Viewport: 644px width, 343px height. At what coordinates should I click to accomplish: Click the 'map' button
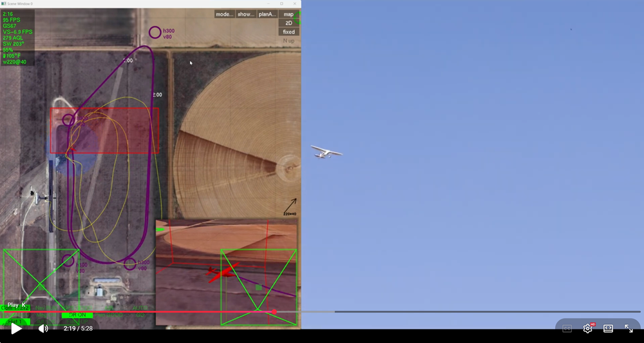[x=289, y=14]
